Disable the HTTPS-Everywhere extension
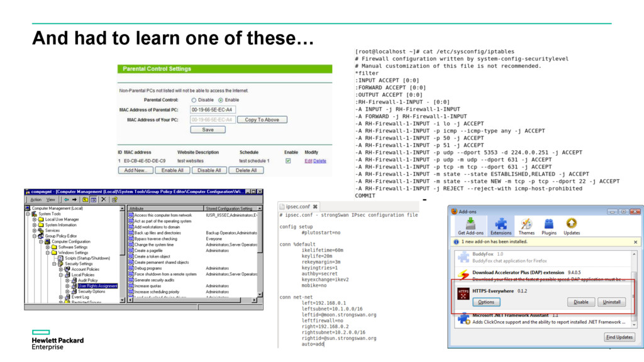This screenshot has height=362, width=644. [x=580, y=302]
